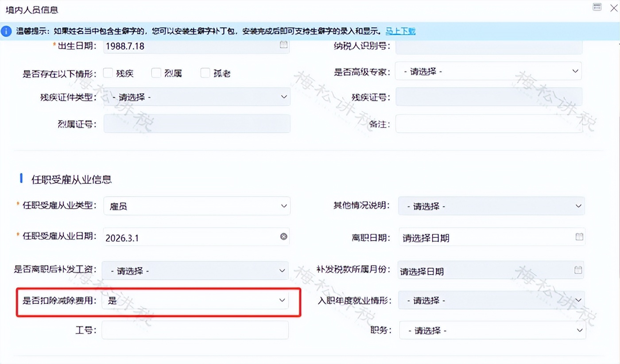The image size is (620, 364).
Task: Open calendar for 补发税款所属月份 field
Action: (x=579, y=270)
